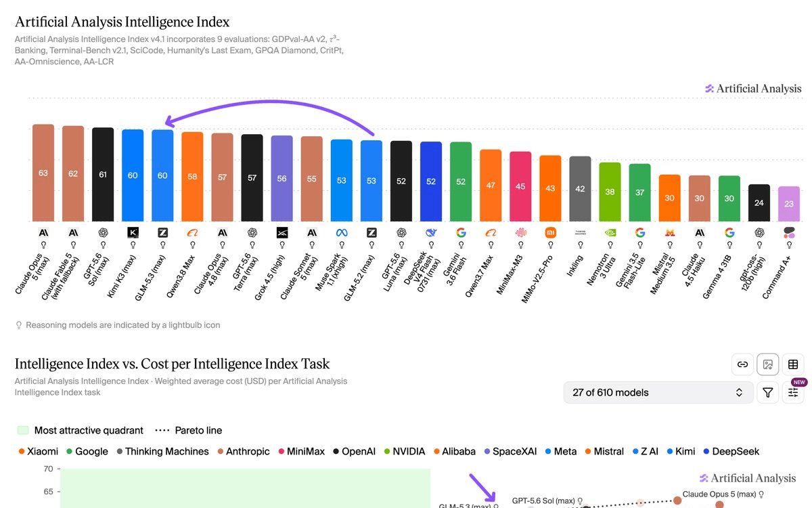Toggle Most attractive quadrant legend item

pyautogui.click(x=80, y=430)
